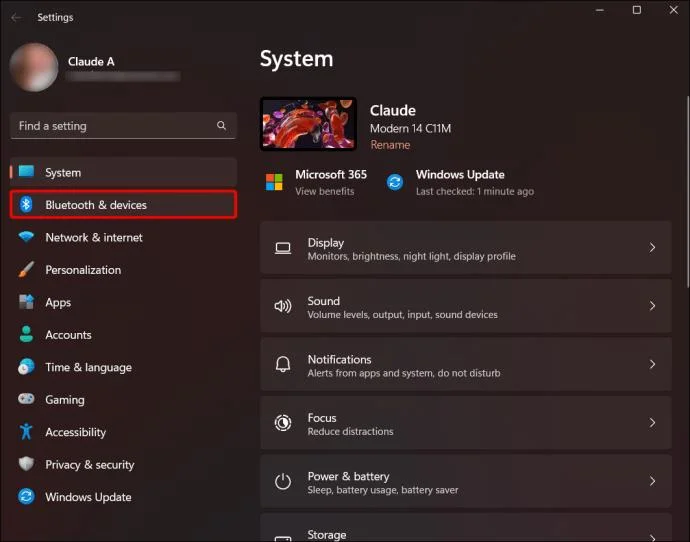Click the Modern 14 C11M model text
Image resolution: width=690 pixels, height=542 pixels.
(410, 128)
